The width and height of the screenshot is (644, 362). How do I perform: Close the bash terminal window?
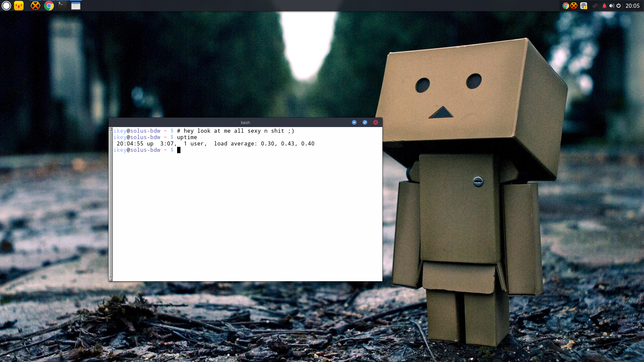[376, 122]
